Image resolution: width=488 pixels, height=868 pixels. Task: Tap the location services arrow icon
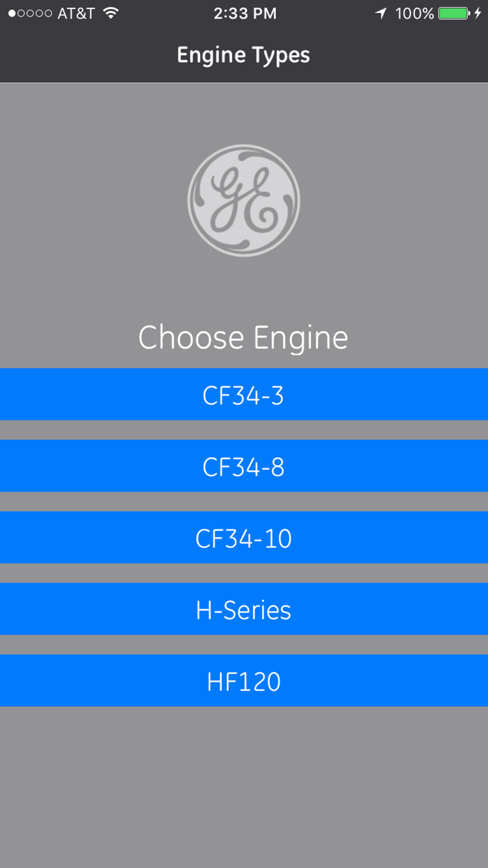click(381, 13)
